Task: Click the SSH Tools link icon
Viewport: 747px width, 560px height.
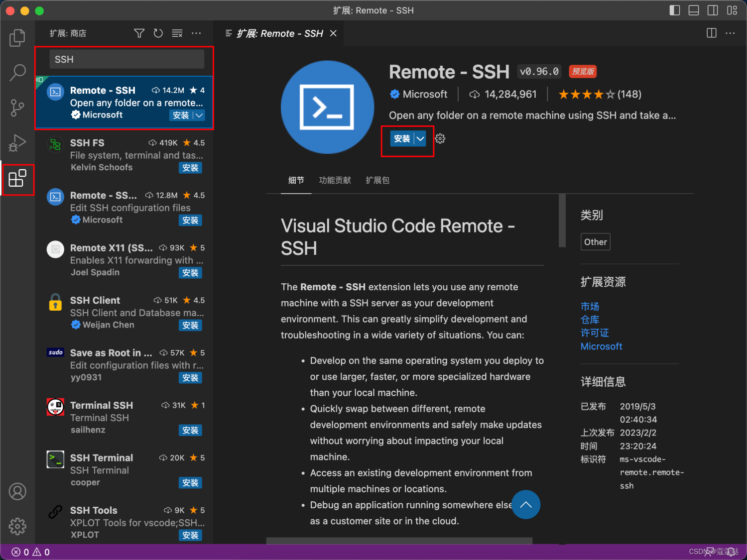Action: pos(55,512)
